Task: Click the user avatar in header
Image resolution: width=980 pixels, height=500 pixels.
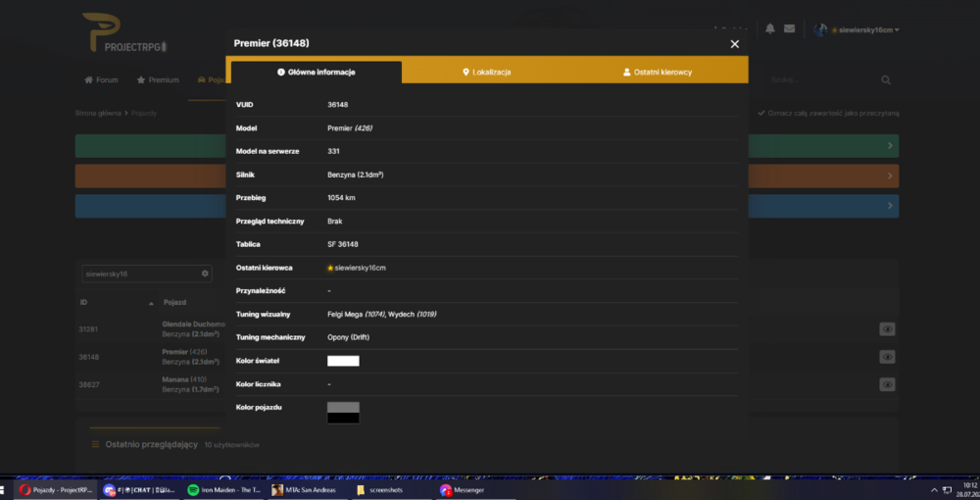Action: [820, 29]
